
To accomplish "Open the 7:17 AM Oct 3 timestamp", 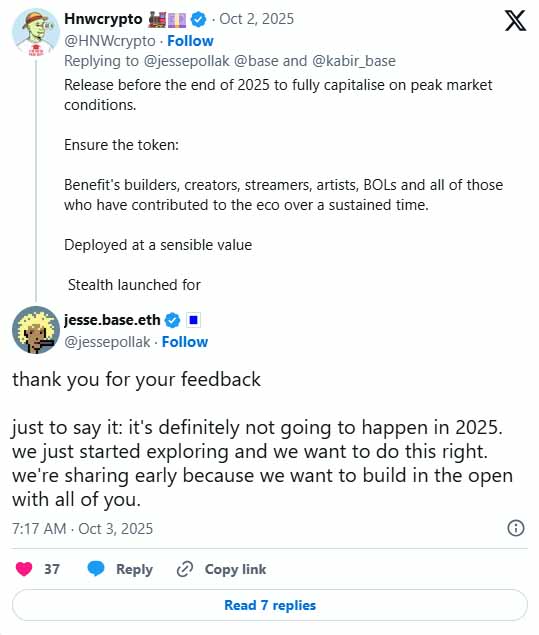I will click(83, 528).
